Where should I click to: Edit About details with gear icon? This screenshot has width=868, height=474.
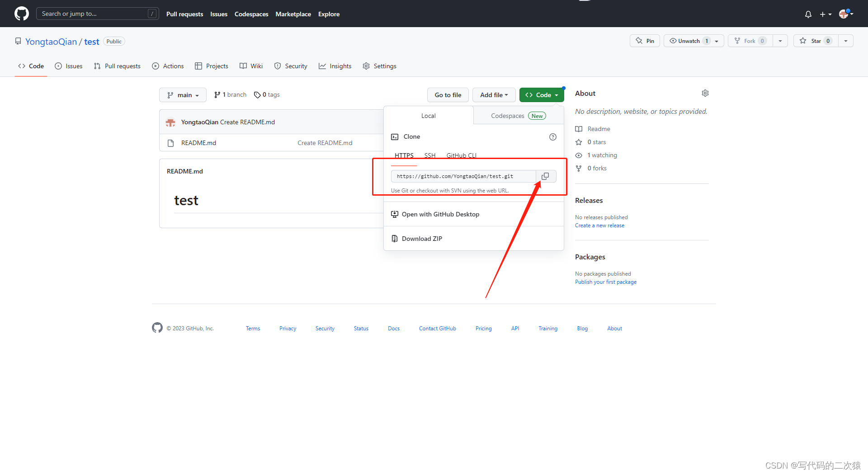pos(705,93)
